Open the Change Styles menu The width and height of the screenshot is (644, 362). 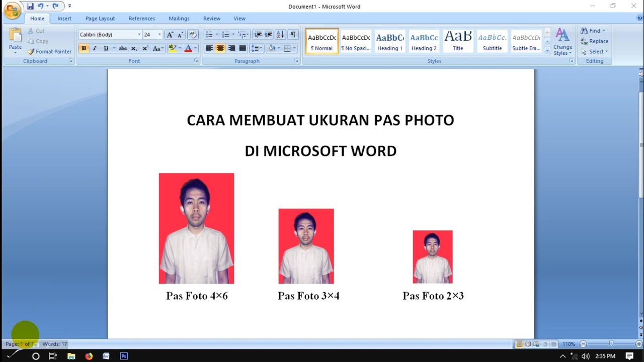[x=562, y=42]
